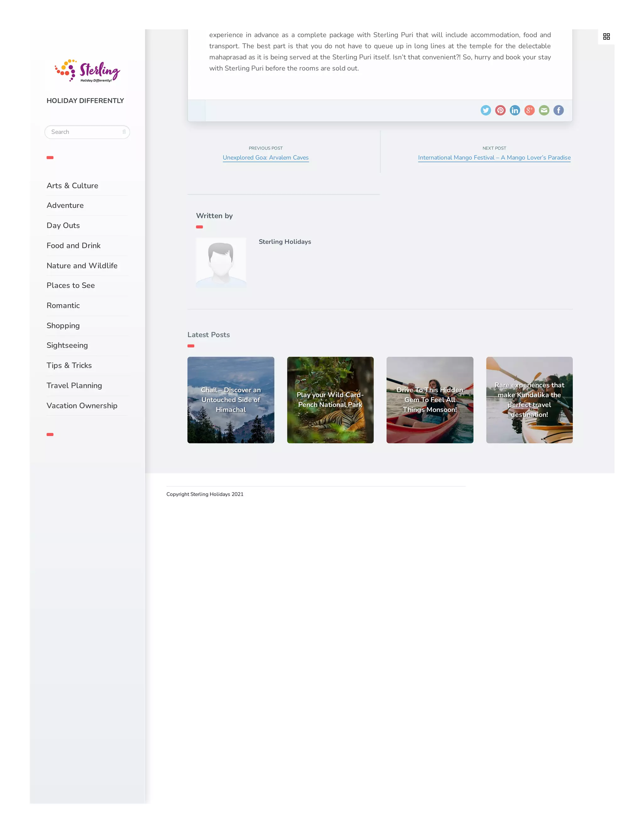Go to the Vacation Ownership category
The width and height of the screenshot is (644, 833).
[x=82, y=406]
